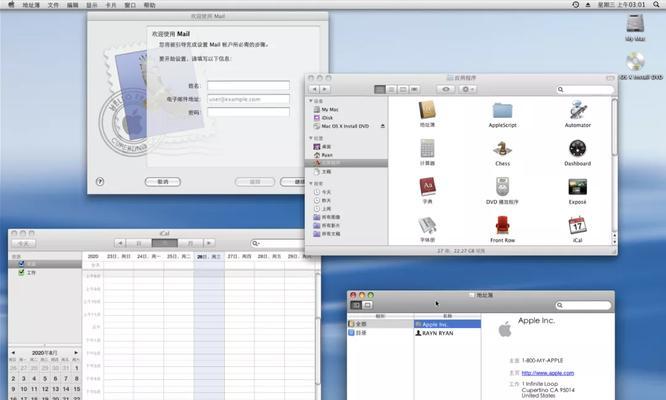This screenshot has width=666, height=400.
Task: Click the Address Book search field
Action: [x=583, y=305]
